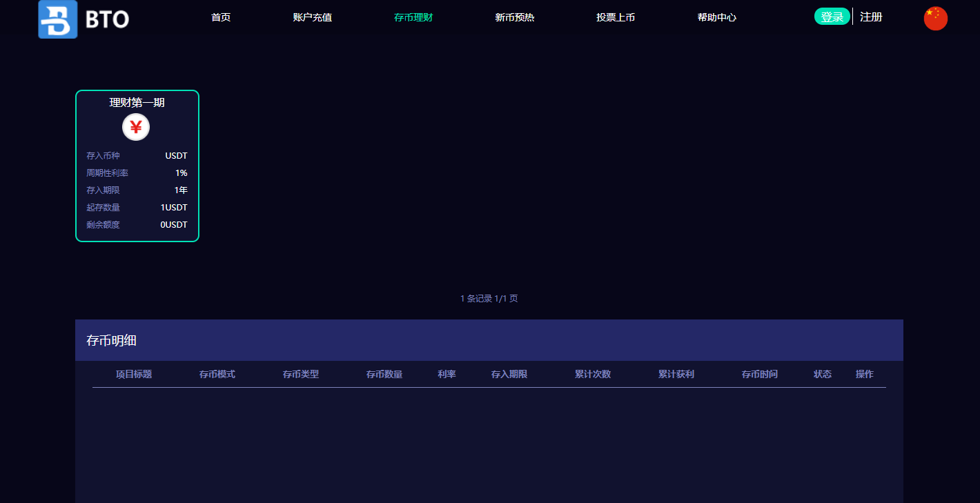Click the 状态 column header
Image resolution: width=980 pixels, height=503 pixels.
point(823,374)
